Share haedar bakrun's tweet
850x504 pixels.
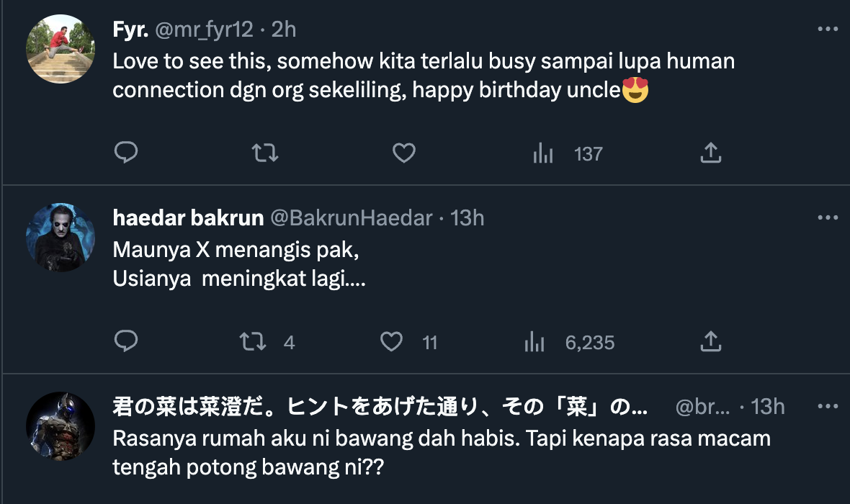point(710,341)
